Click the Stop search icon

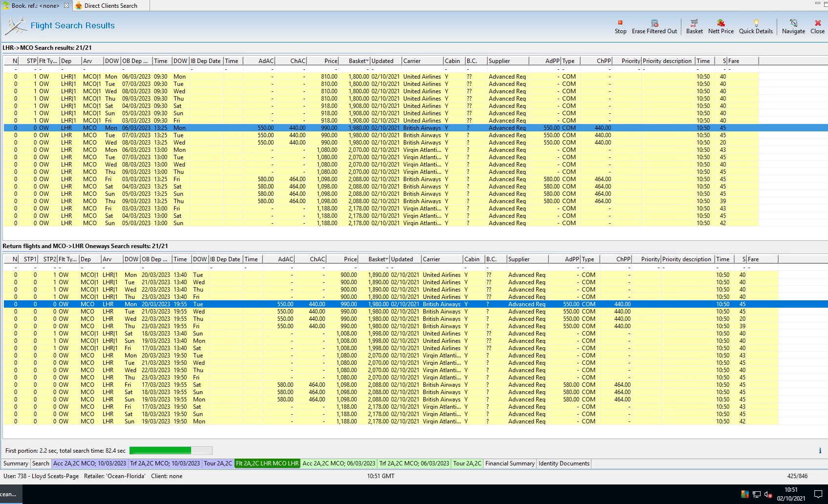tap(620, 23)
